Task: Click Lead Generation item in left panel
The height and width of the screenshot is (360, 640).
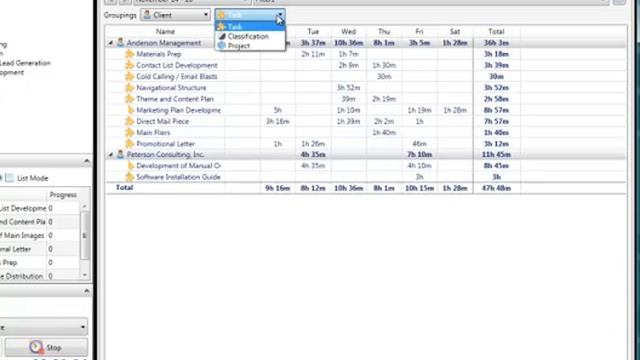Action: [x=25, y=63]
